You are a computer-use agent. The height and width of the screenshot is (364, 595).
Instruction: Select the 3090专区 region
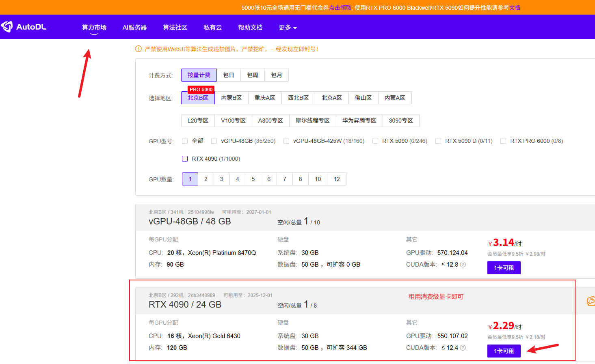[x=401, y=121]
